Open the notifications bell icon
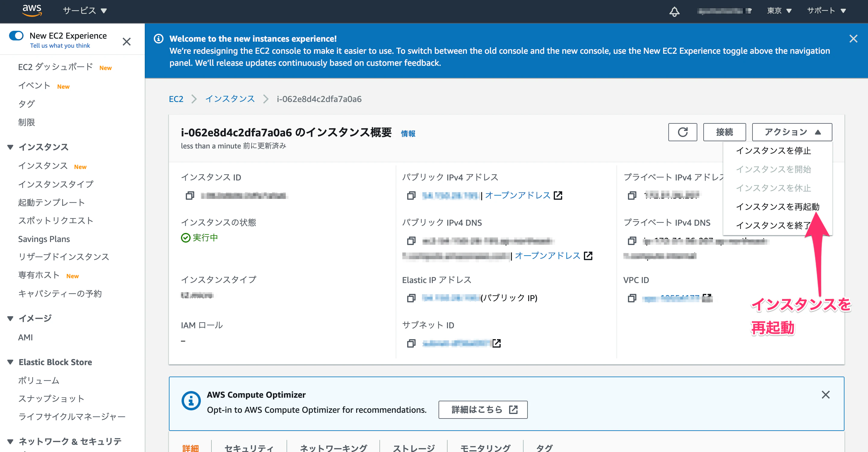This screenshot has width=868, height=452. point(674,11)
